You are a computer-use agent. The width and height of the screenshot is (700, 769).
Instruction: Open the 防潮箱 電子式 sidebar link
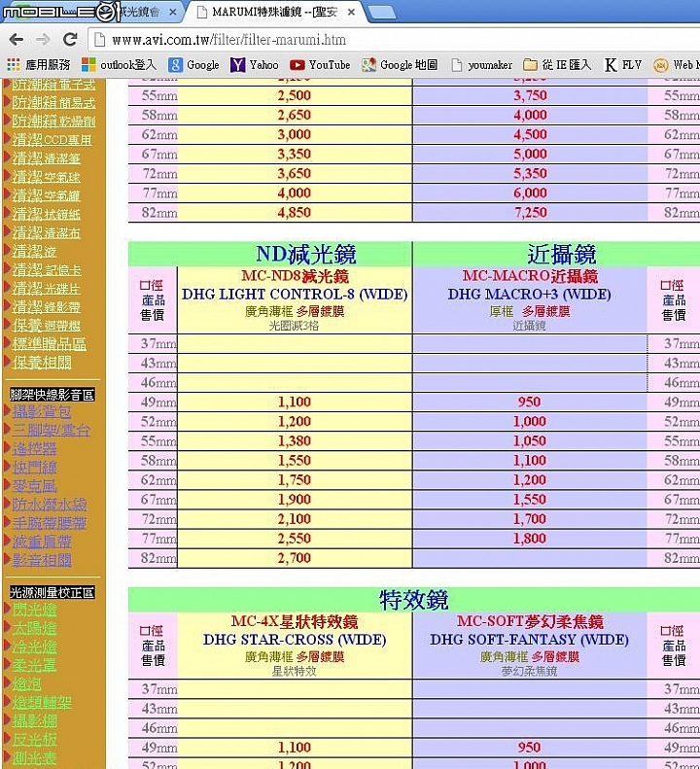(54, 85)
